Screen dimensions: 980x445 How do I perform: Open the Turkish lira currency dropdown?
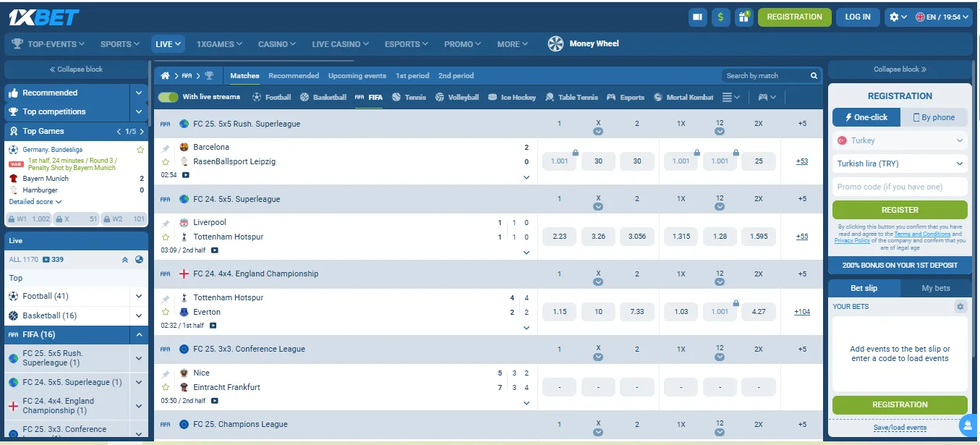(x=899, y=164)
